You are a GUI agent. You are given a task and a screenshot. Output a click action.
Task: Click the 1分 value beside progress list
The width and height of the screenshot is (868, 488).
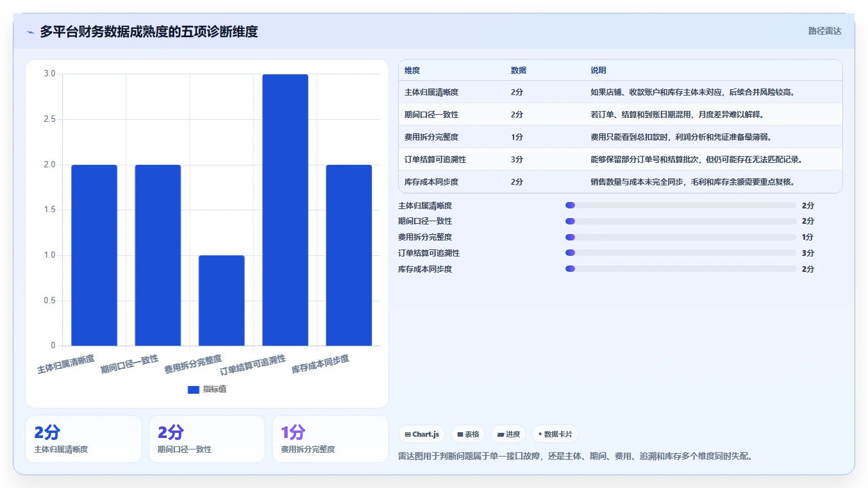pyautogui.click(x=808, y=237)
